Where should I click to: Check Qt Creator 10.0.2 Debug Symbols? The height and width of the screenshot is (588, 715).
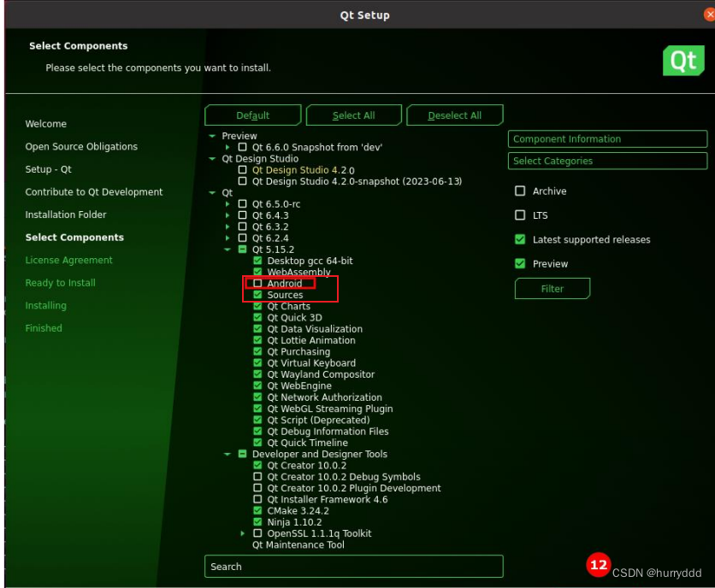click(x=257, y=476)
